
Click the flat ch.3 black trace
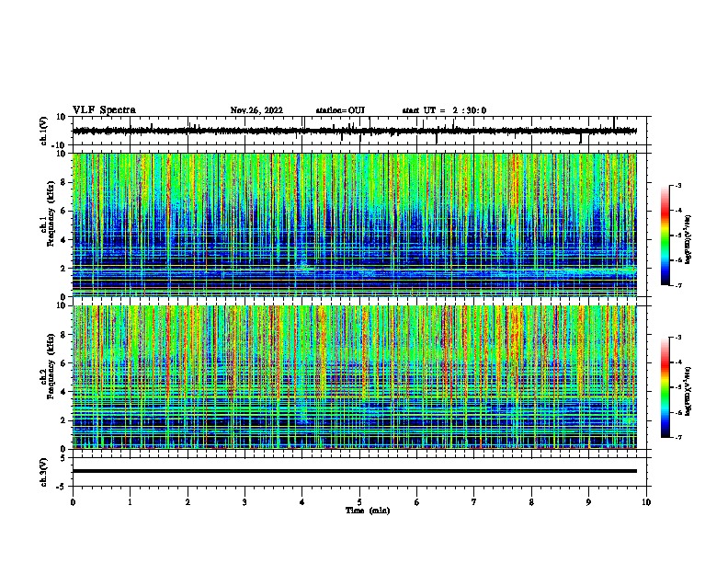click(354, 471)
